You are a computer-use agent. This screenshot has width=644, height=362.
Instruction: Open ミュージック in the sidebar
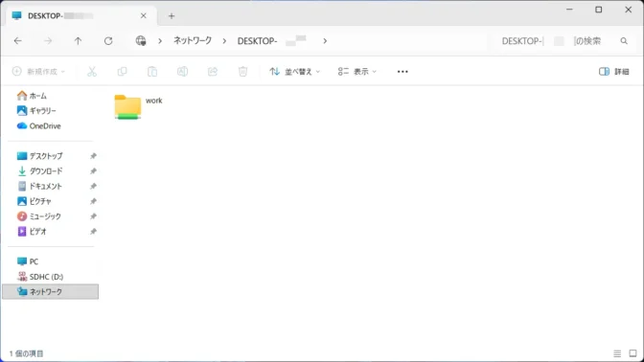38,216
